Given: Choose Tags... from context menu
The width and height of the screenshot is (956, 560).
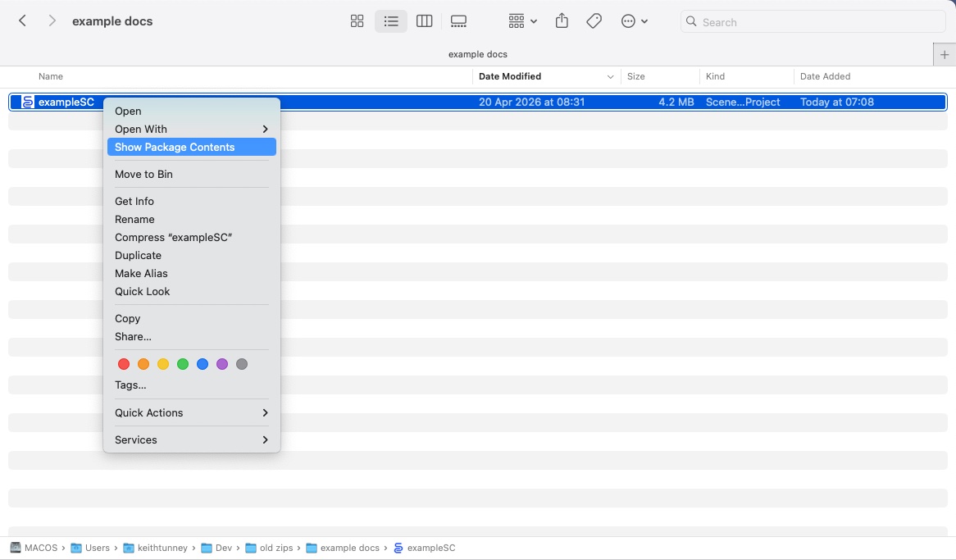Looking at the screenshot, I should [191, 385].
